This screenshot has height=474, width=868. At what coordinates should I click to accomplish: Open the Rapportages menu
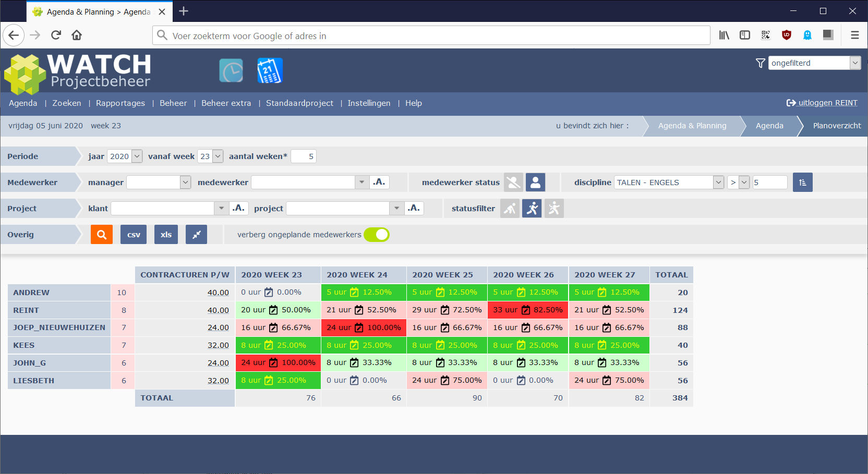point(120,103)
